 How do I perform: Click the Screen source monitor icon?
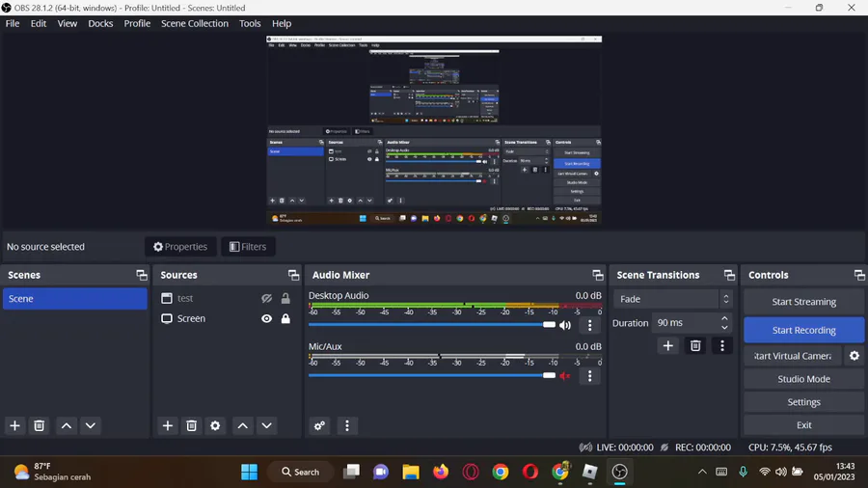click(167, 318)
